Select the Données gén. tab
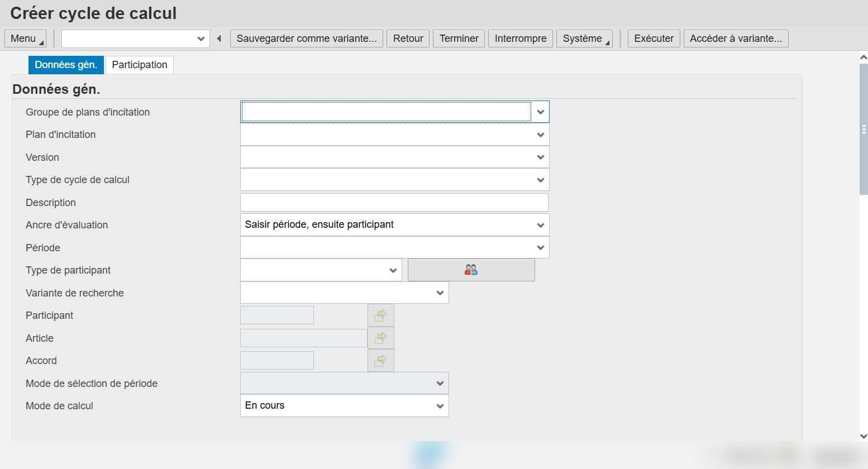This screenshot has height=469, width=868. [66, 65]
